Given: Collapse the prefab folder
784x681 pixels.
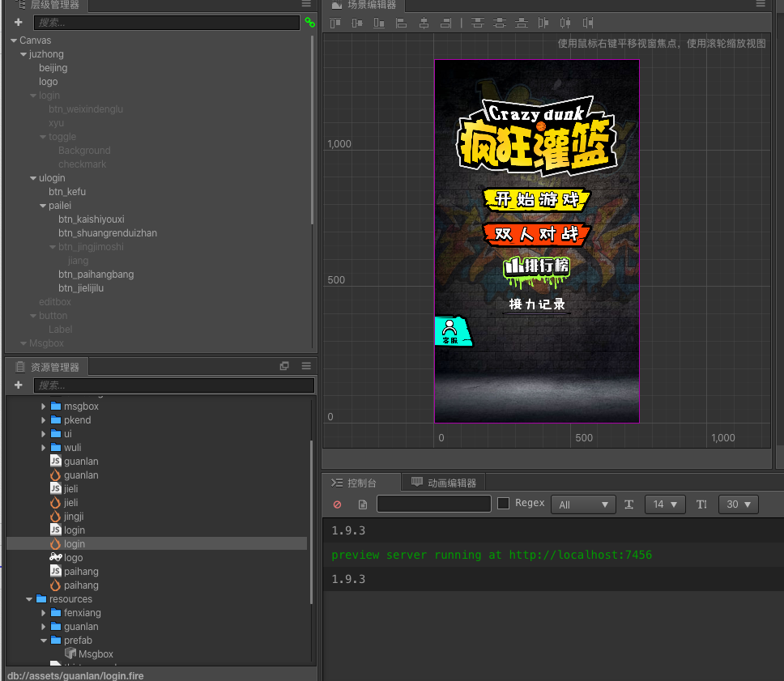Looking at the screenshot, I should pos(44,641).
